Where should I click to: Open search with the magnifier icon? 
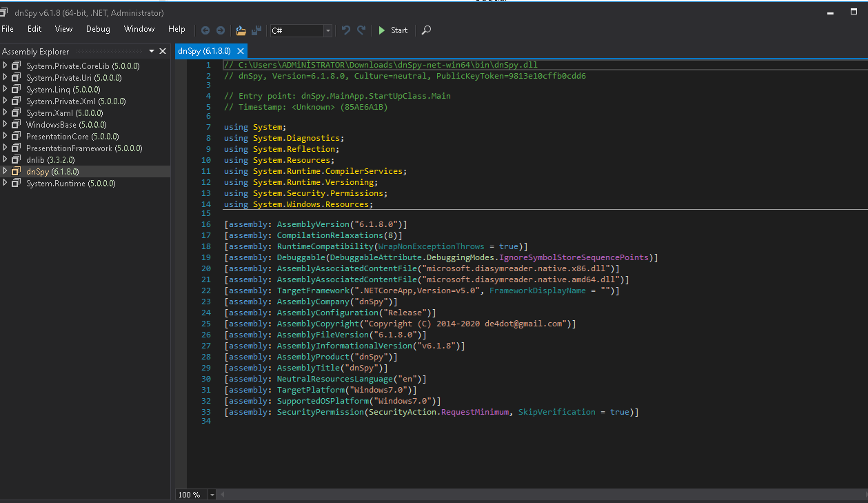[x=426, y=30]
